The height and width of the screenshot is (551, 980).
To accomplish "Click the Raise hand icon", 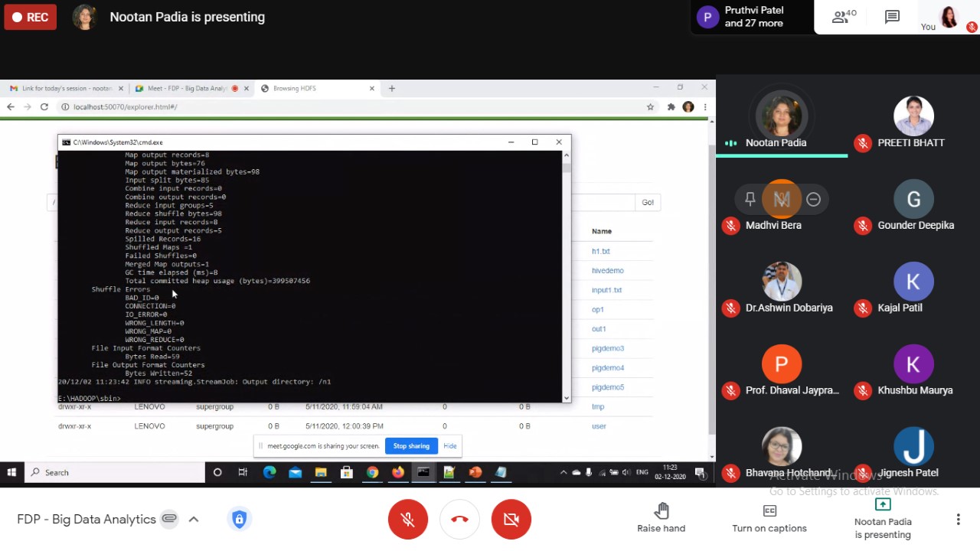I will [x=661, y=510].
